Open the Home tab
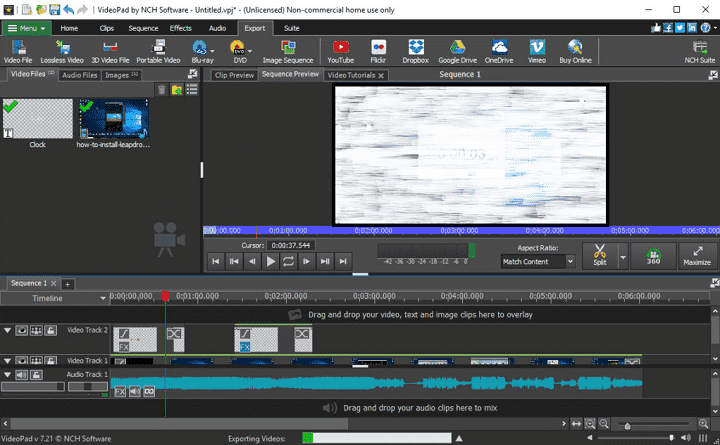 point(69,28)
